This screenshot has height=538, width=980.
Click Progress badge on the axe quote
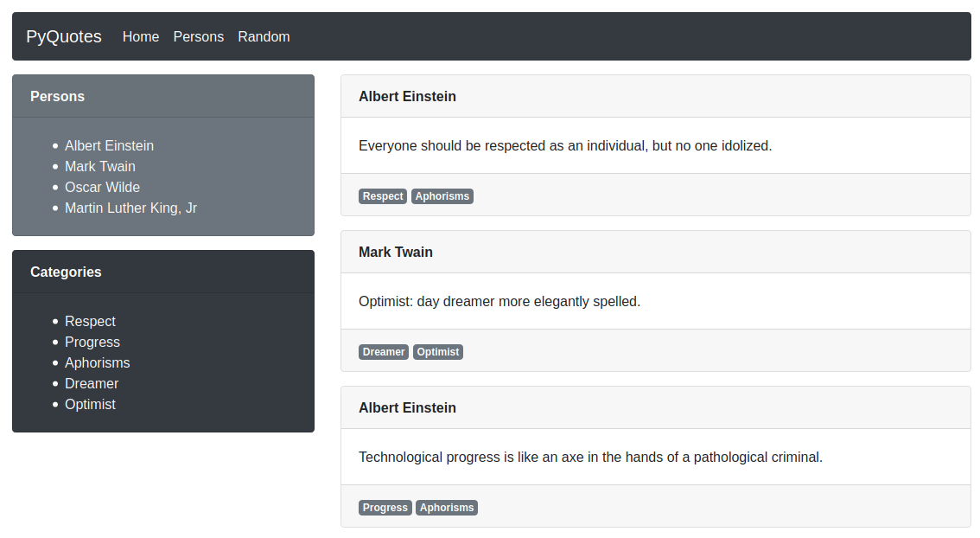click(x=385, y=508)
